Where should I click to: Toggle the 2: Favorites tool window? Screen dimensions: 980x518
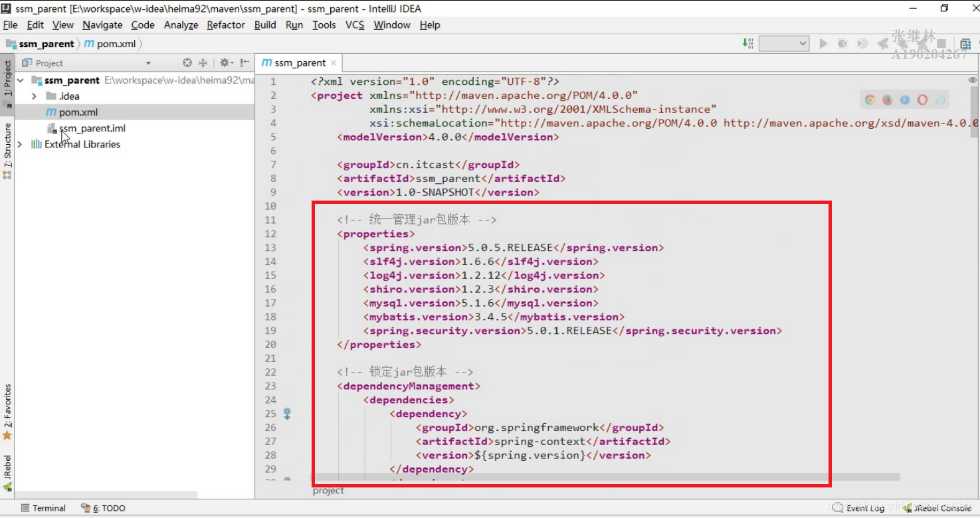coord(7,412)
